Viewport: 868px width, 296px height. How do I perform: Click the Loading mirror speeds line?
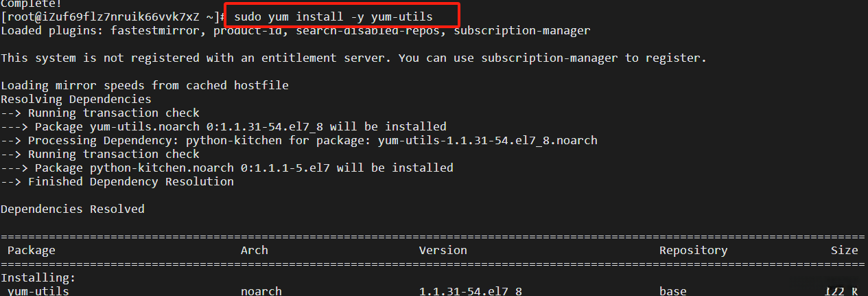pos(144,85)
